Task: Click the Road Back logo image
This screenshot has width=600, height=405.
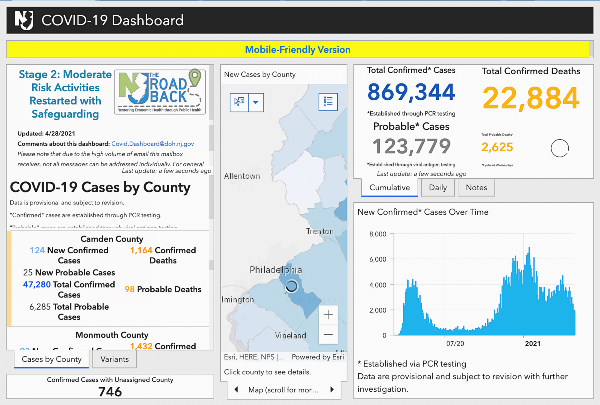Action: click(158, 97)
